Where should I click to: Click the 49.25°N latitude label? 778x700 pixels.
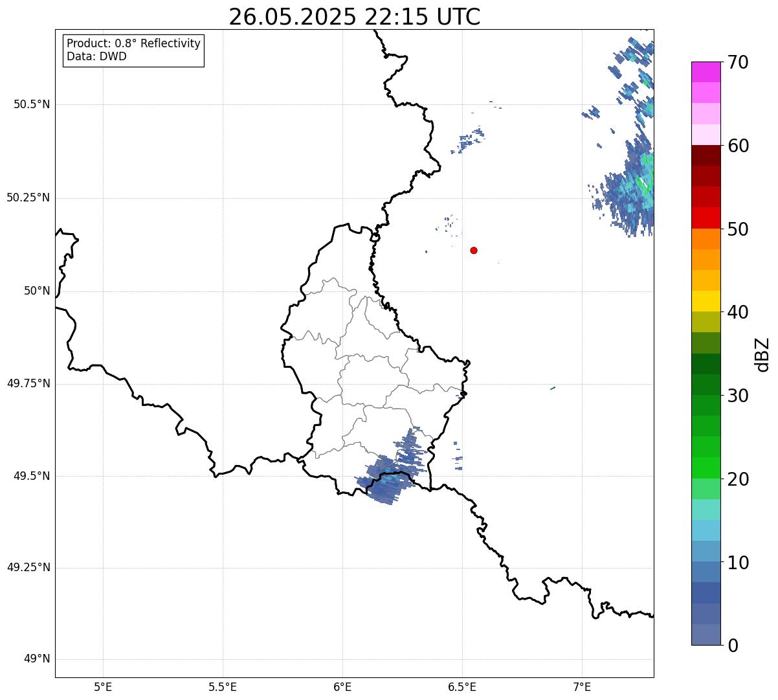coord(28,567)
